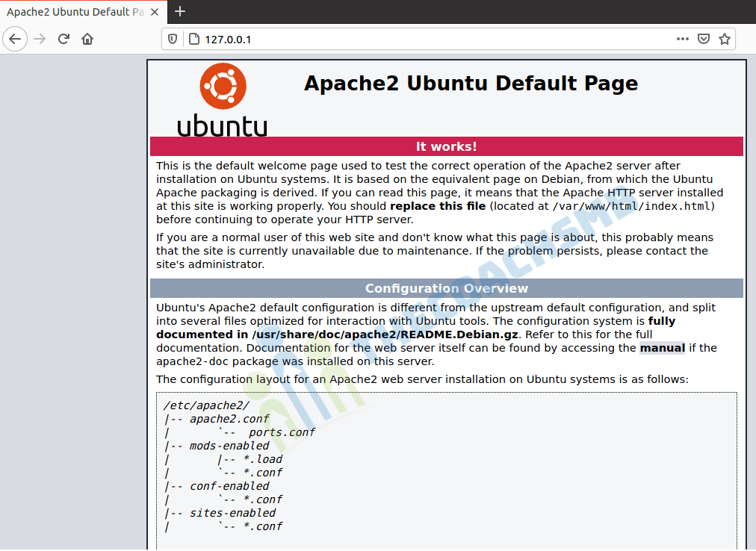The height and width of the screenshot is (551, 756).
Task: Click the "/var/www/html/index.html" path text
Action: pos(631,206)
